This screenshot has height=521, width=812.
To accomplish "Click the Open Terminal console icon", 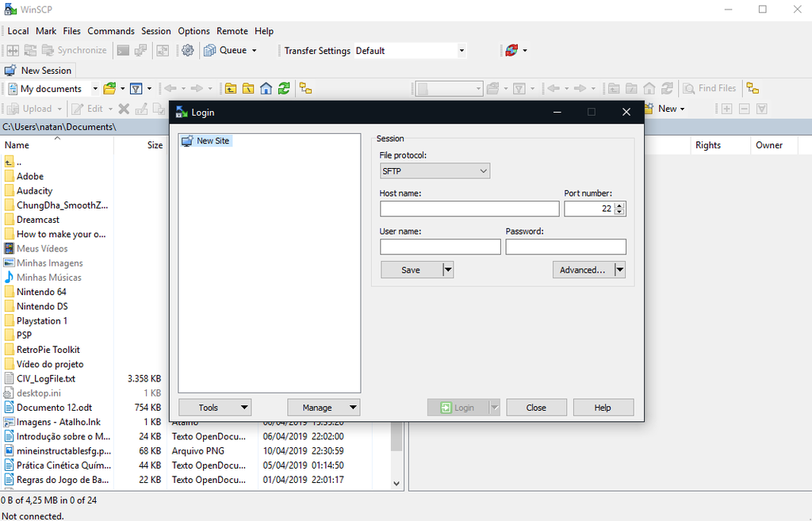I will 123,50.
